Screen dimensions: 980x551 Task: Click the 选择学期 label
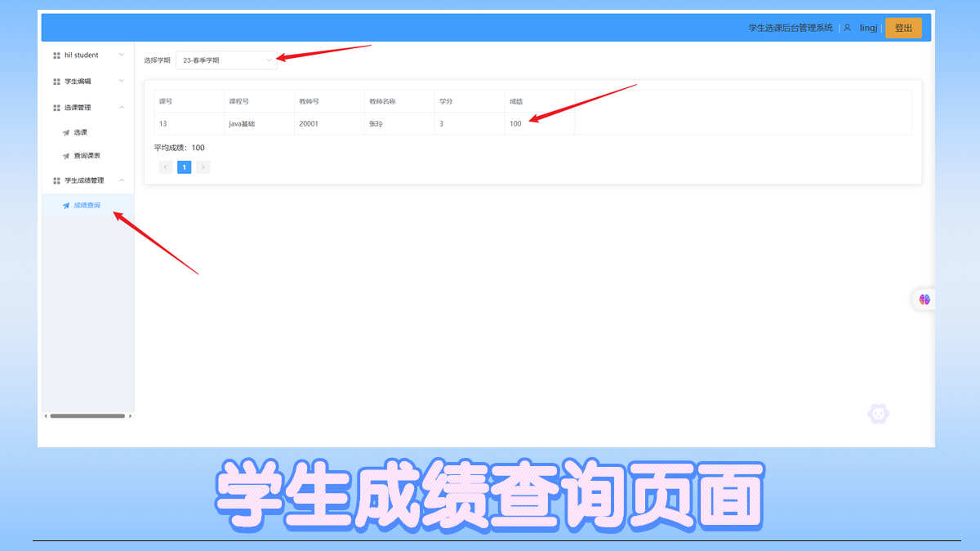(158, 60)
